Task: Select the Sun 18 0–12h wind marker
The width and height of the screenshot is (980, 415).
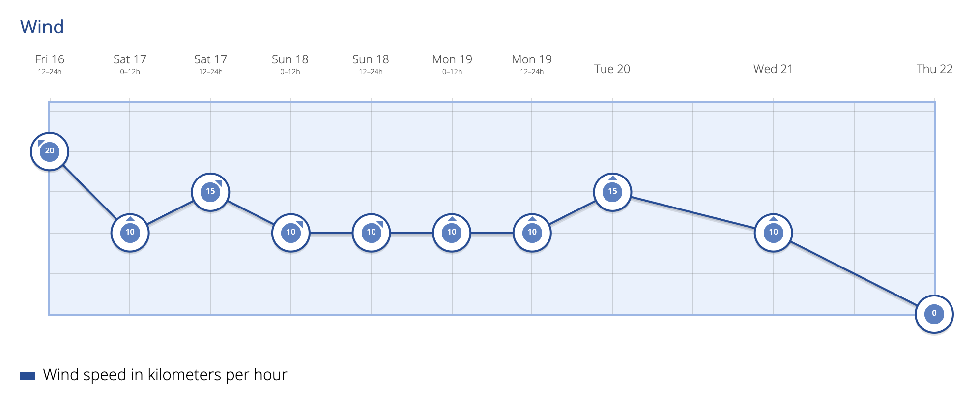Action: [x=291, y=233]
